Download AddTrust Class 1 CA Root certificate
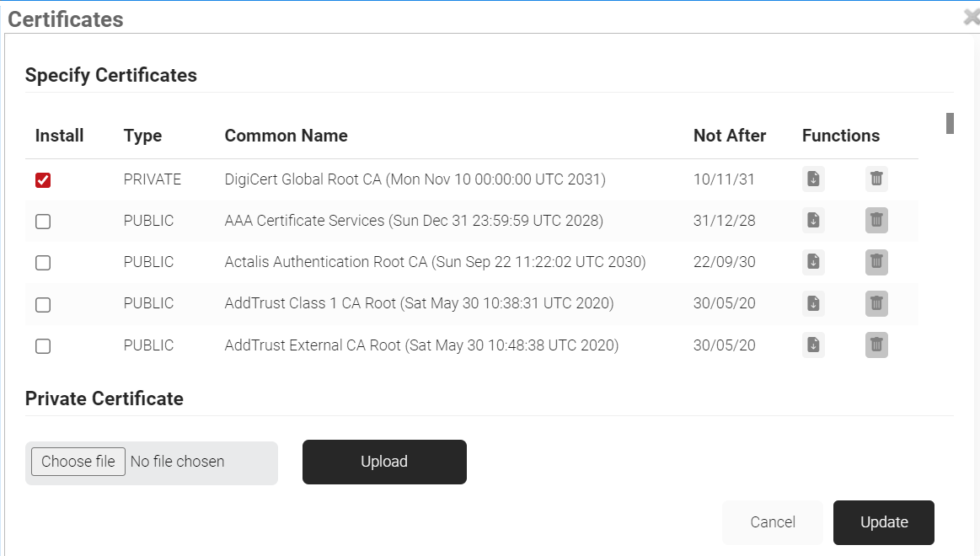 tap(813, 303)
